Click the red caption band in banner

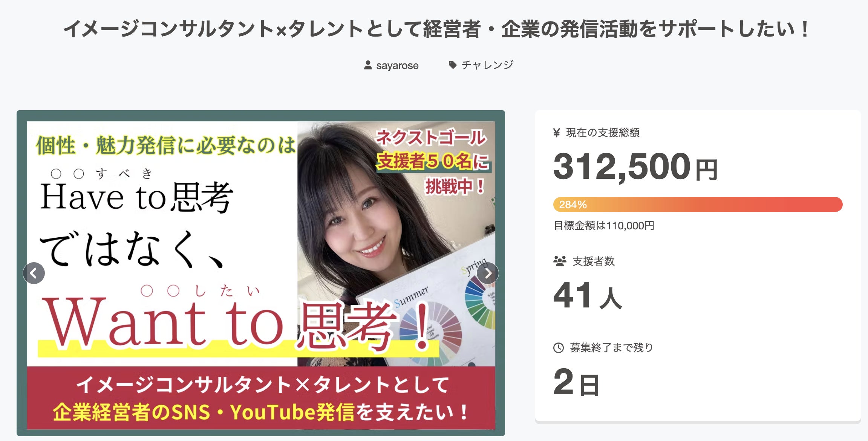pos(261,398)
